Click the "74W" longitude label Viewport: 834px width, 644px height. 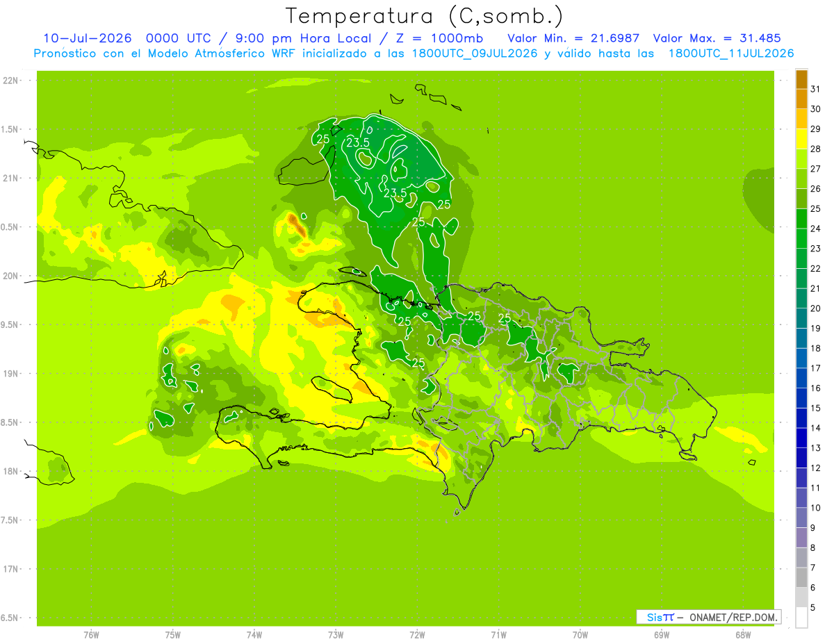(x=254, y=635)
